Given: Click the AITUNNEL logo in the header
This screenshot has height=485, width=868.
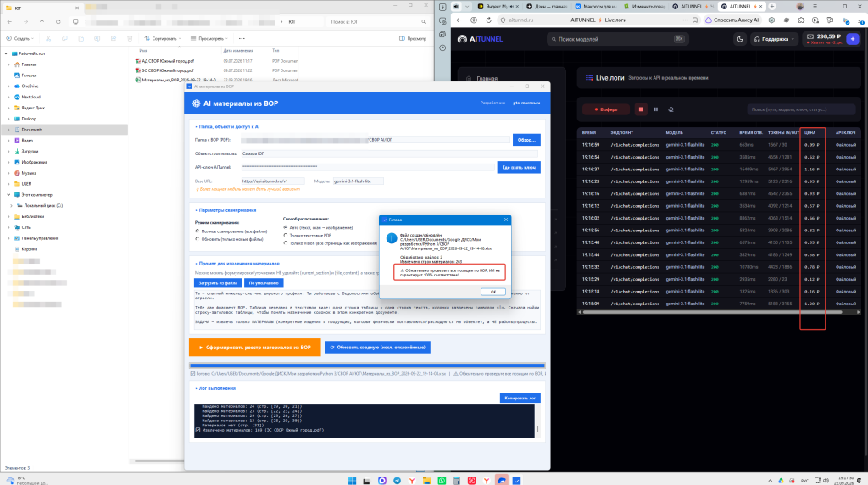Looking at the screenshot, I should click(x=481, y=39).
